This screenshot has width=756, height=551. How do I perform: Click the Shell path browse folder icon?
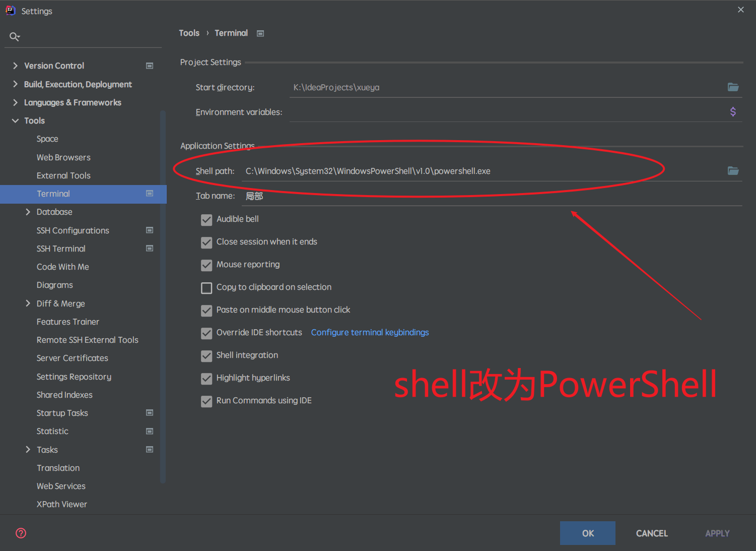733,171
